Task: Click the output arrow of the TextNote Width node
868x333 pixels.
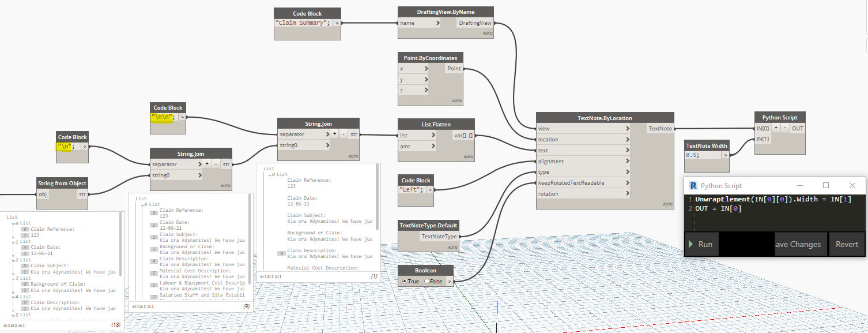Action: click(725, 155)
